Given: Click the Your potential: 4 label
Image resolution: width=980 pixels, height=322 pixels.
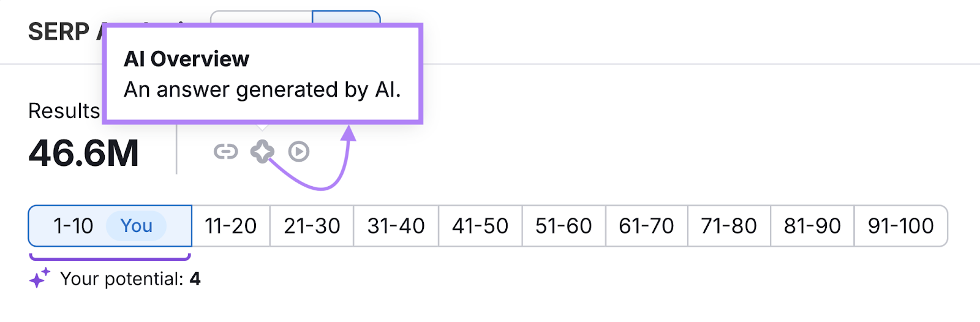Looking at the screenshot, I should coord(130,279).
